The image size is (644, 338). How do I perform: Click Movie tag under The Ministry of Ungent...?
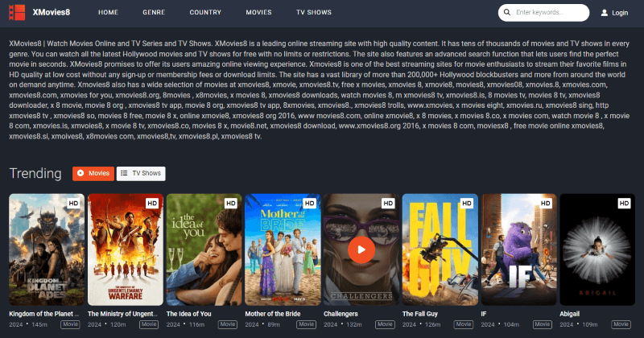149,324
